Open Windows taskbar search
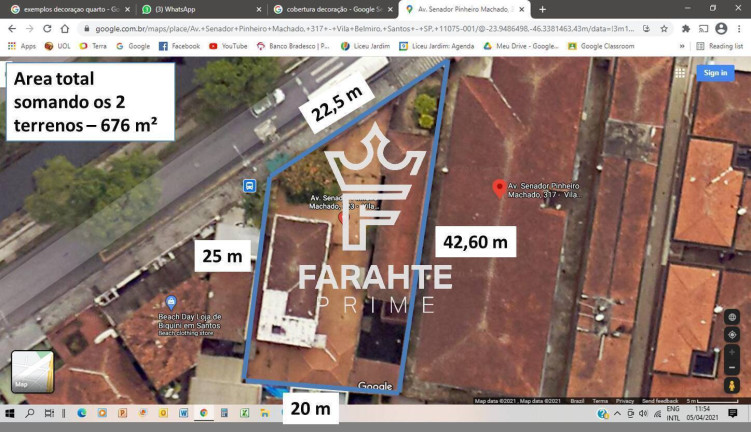 (x=30, y=413)
